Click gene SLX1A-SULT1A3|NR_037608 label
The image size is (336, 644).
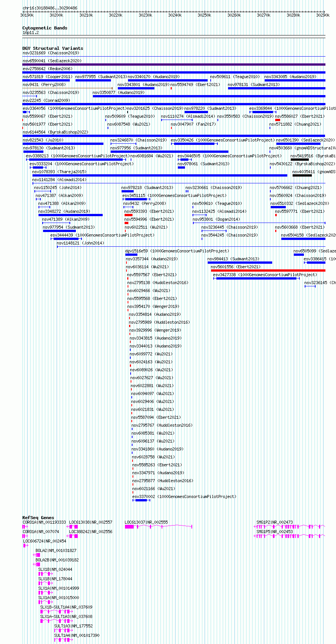tap(66, 616)
